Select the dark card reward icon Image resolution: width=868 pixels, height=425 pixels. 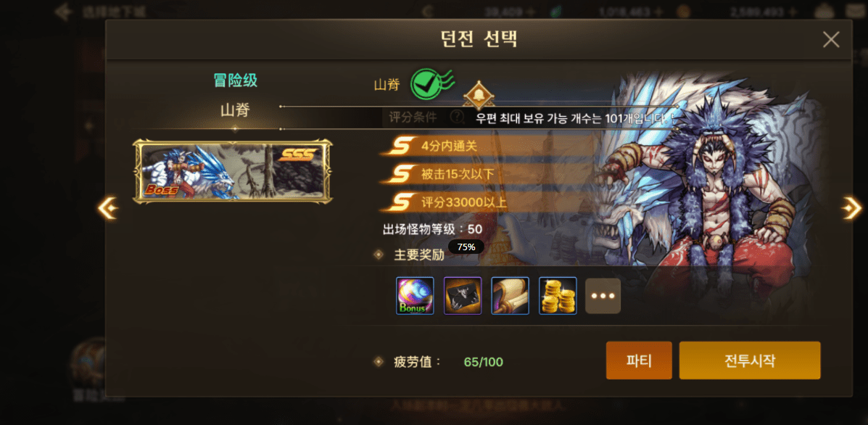(462, 295)
